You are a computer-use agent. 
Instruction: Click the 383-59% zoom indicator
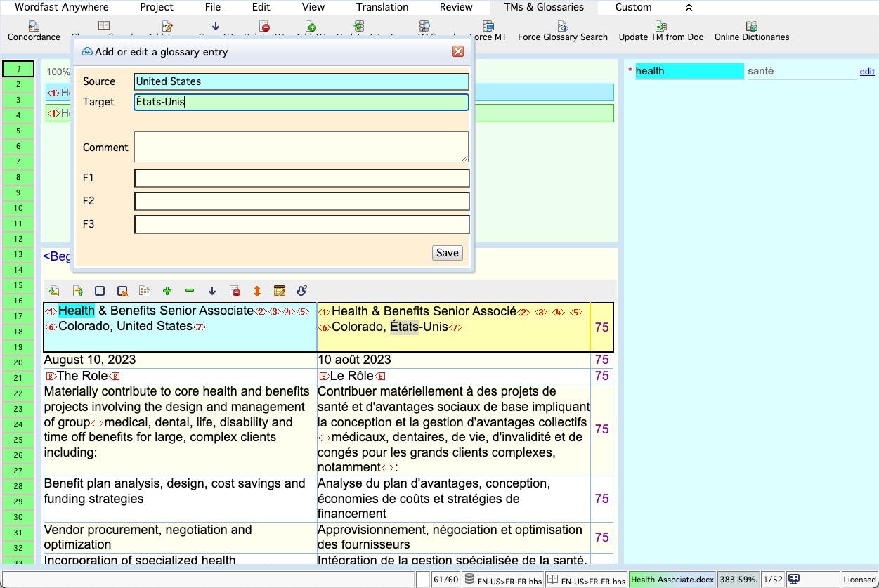(x=738, y=579)
